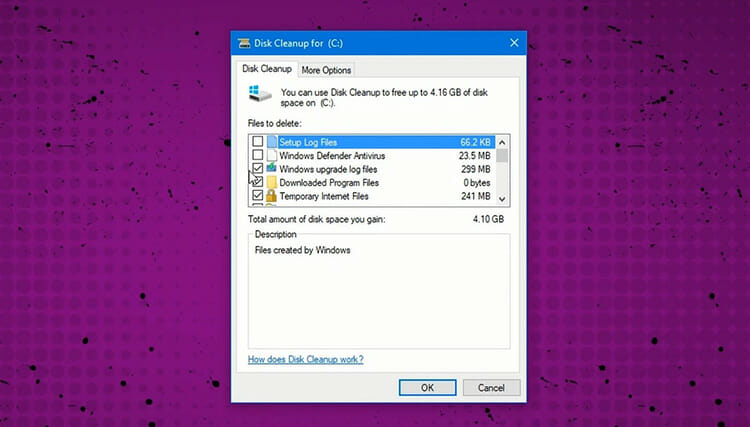Click the Downloaded Program Files folder icon
The image size is (750, 427).
point(272,182)
